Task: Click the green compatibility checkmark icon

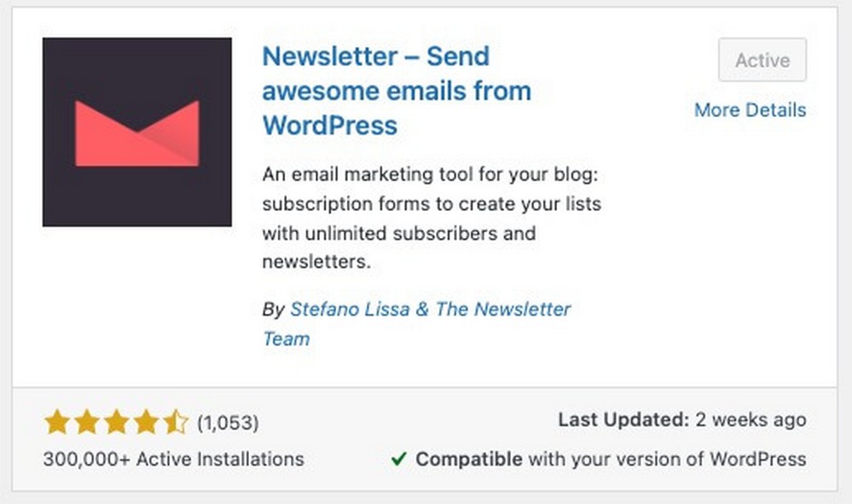Action: click(x=398, y=459)
